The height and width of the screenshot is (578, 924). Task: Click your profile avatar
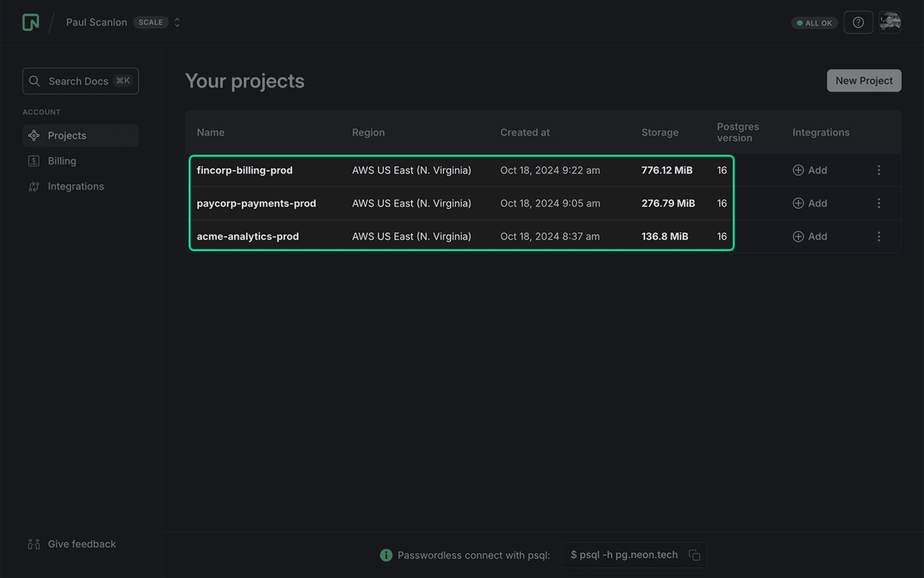890,22
